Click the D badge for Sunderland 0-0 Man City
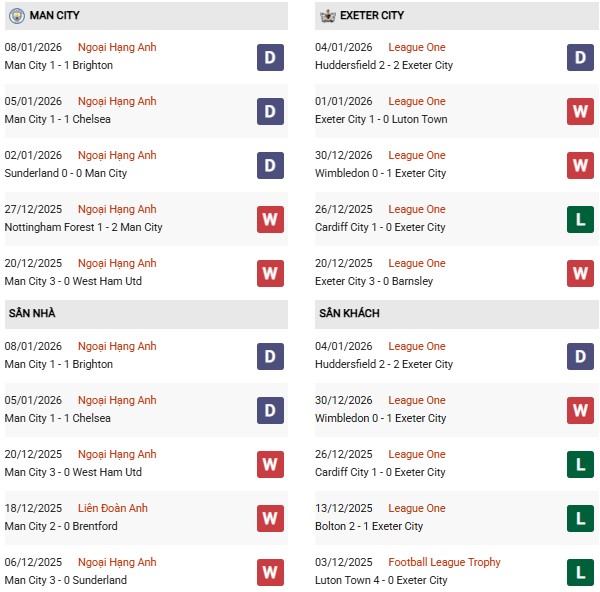Screen dimensions: 600x592 [x=270, y=165]
